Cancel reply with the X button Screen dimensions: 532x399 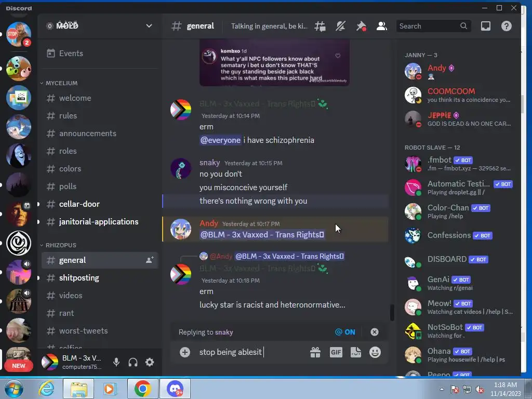pyautogui.click(x=374, y=332)
